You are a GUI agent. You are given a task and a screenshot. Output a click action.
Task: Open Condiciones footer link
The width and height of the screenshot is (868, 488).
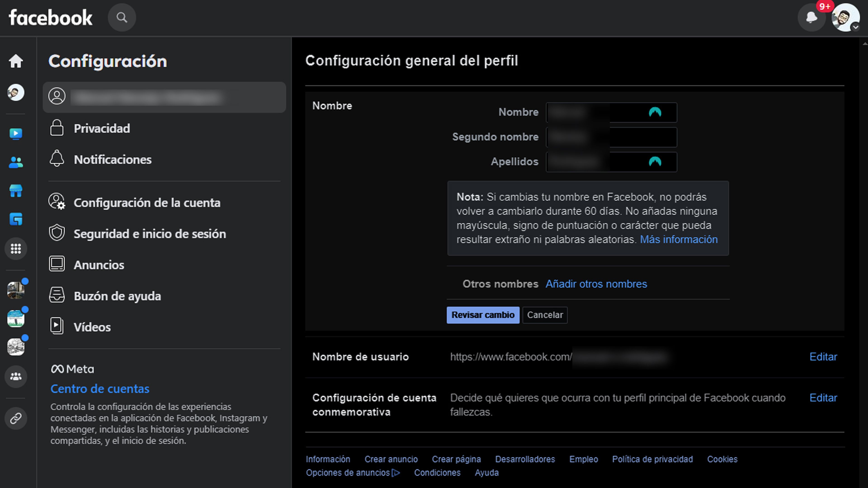coord(437,472)
